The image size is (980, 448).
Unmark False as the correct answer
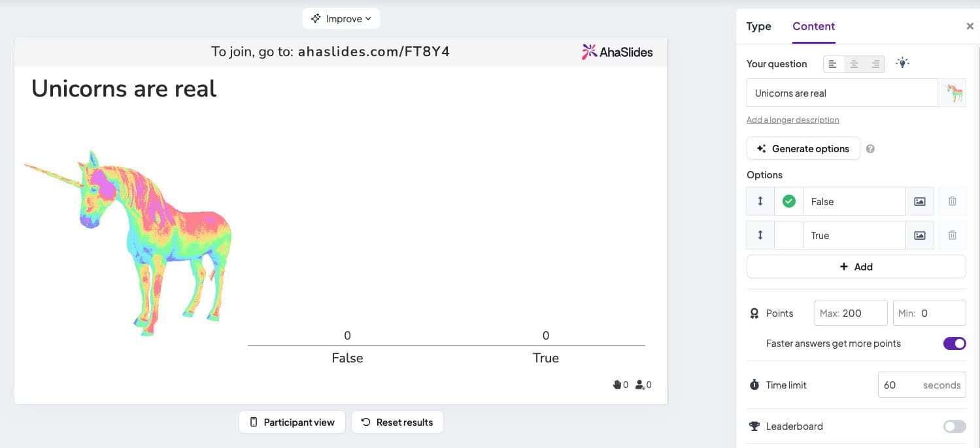(788, 200)
